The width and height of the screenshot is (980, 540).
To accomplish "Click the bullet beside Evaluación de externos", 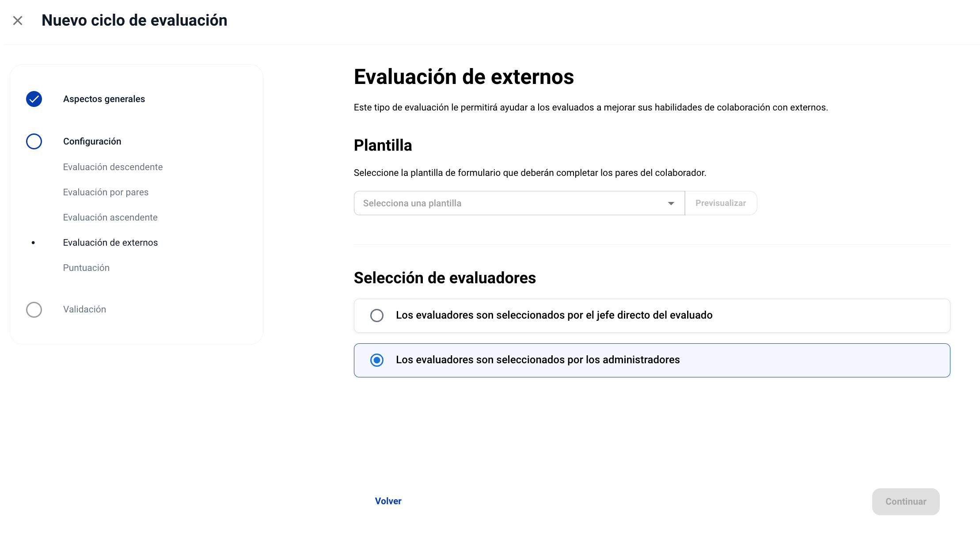I will [33, 243].
